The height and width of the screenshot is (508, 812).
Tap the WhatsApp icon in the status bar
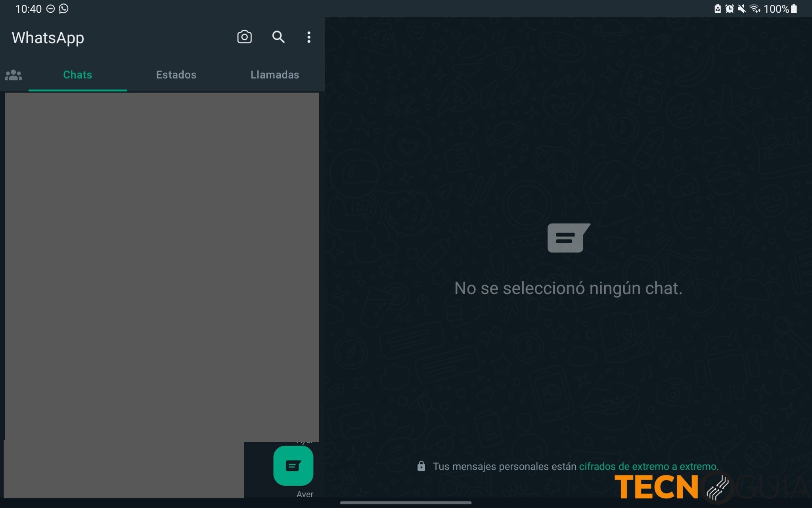tap(63, 8)
